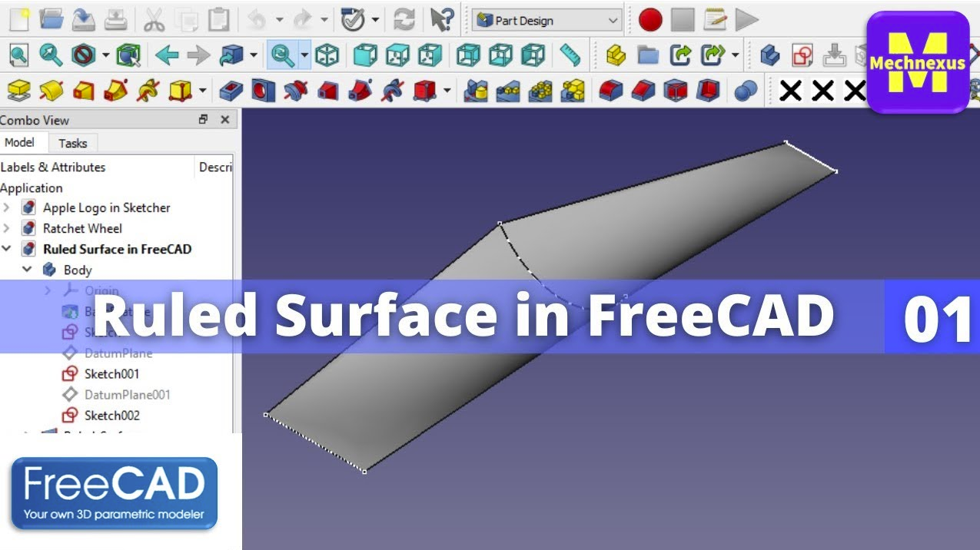Screen dimensions: 980x550
Task: Click the Create sketch icon
Action: 802,55
